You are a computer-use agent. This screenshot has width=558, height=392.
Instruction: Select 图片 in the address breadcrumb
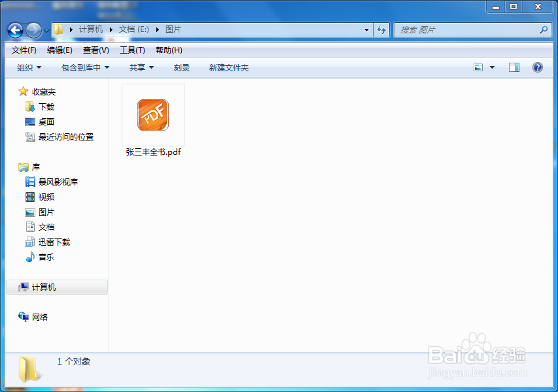point(173,29)
